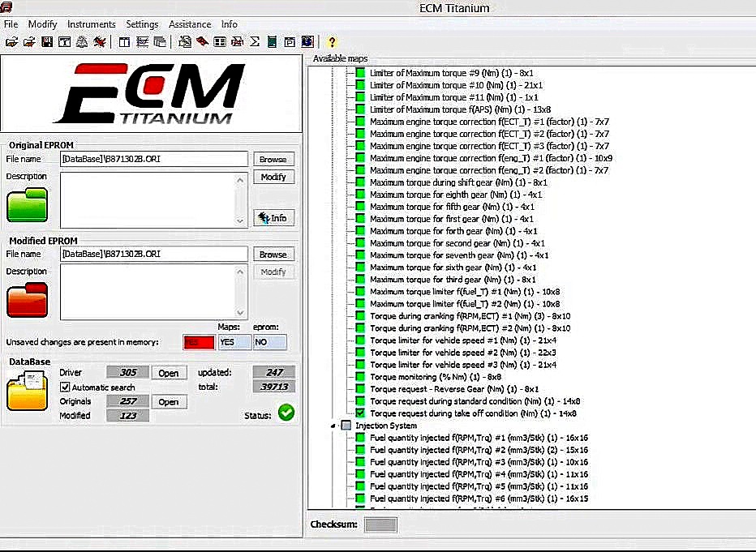Click the red unsaved changes indicator box
Viewport: 756px width, 552px height.
click(x=199, y=342)
